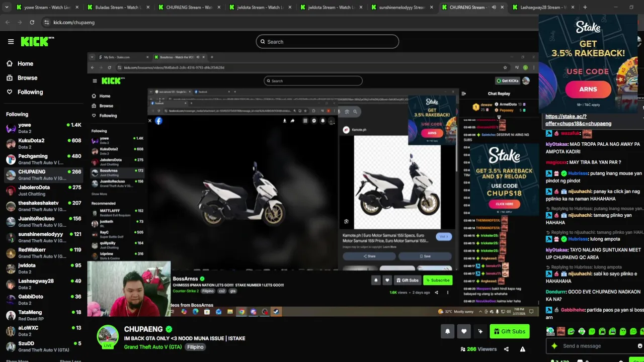Click username wazafuu in chat
Image resolution: width=644 pixels, height=362 pixels.
click(570, 134)
